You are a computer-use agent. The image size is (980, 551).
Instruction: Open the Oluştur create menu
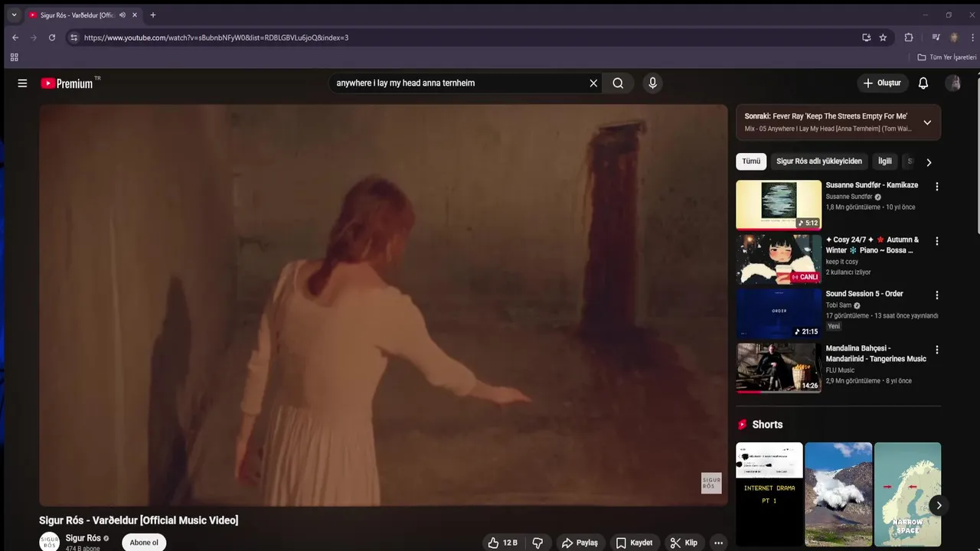(883, 83)
